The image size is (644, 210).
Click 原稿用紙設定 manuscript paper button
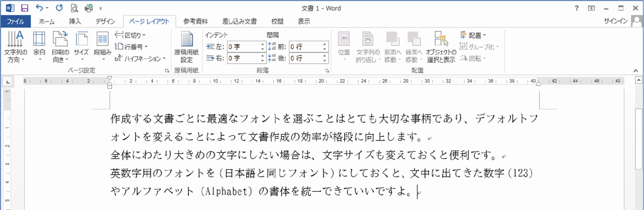(x=187, y=48)
